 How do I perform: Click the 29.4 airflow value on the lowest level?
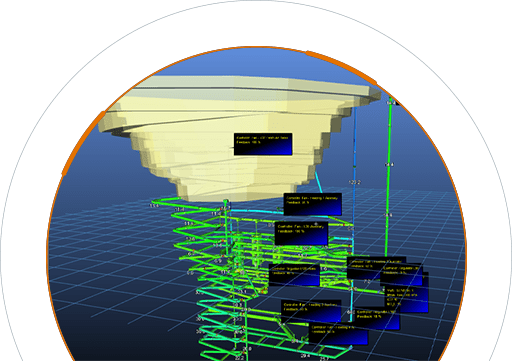(x=305, y=356)
